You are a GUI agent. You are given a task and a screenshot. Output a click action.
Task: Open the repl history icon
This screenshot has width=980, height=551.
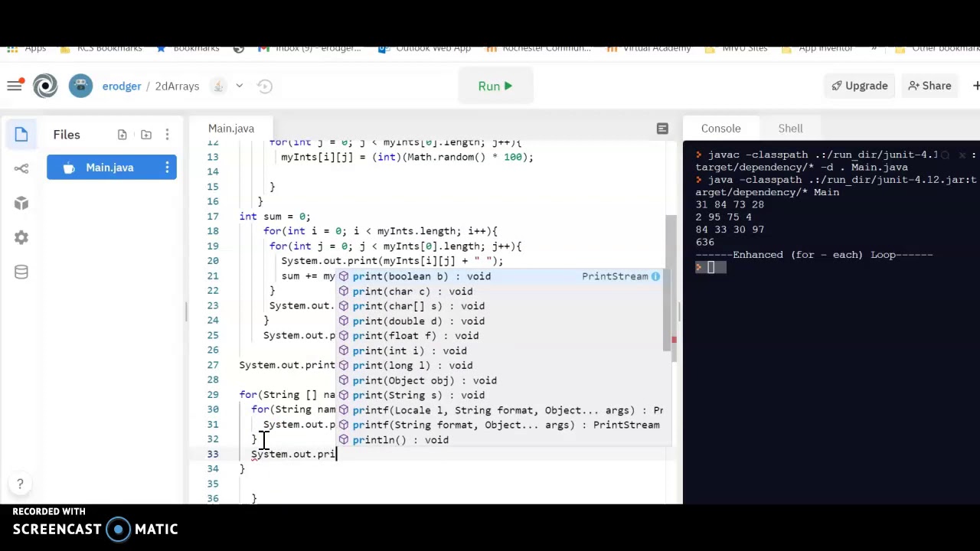pyautogui.click(x=265, y=86)
